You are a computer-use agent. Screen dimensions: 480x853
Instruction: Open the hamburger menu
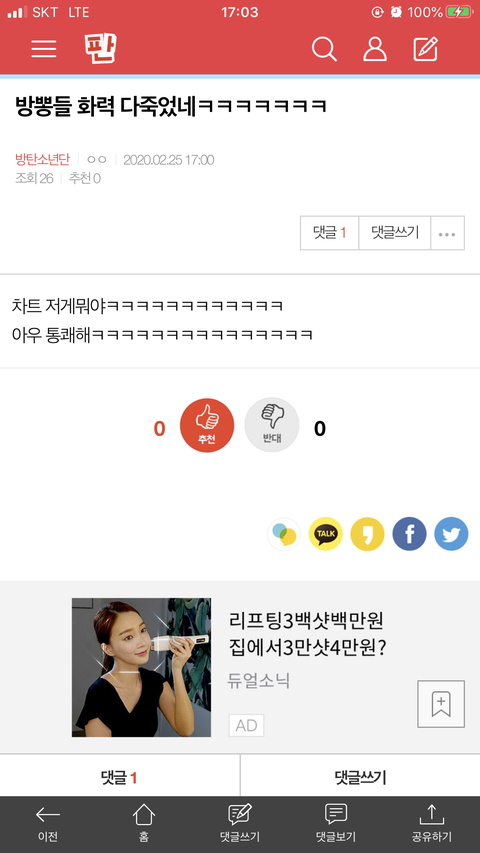[x=44, y=49]
